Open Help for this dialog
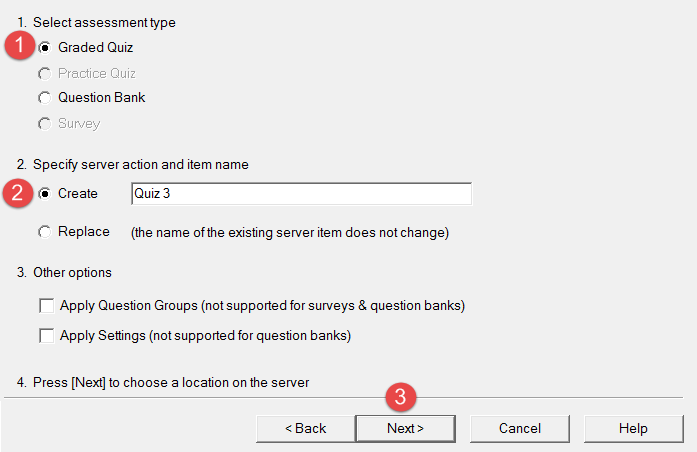Viewport: 697px width, 452px height. [633, 428]
